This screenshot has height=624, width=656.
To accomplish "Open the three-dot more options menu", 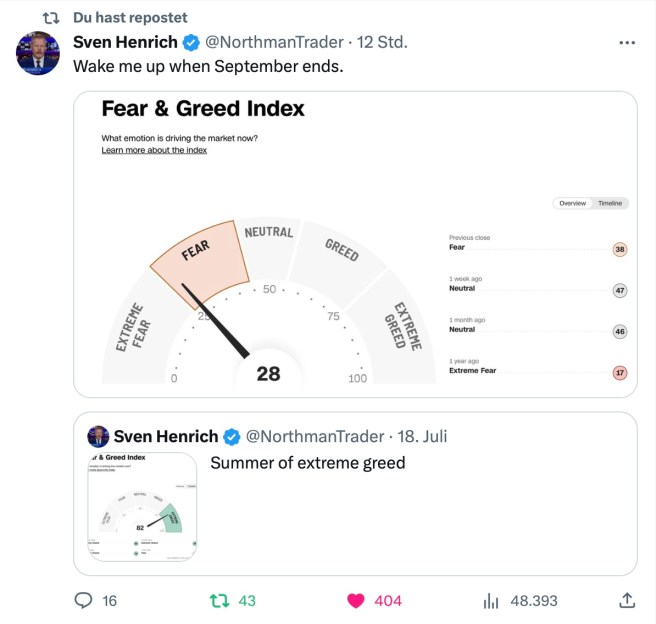I will (627, 43).
